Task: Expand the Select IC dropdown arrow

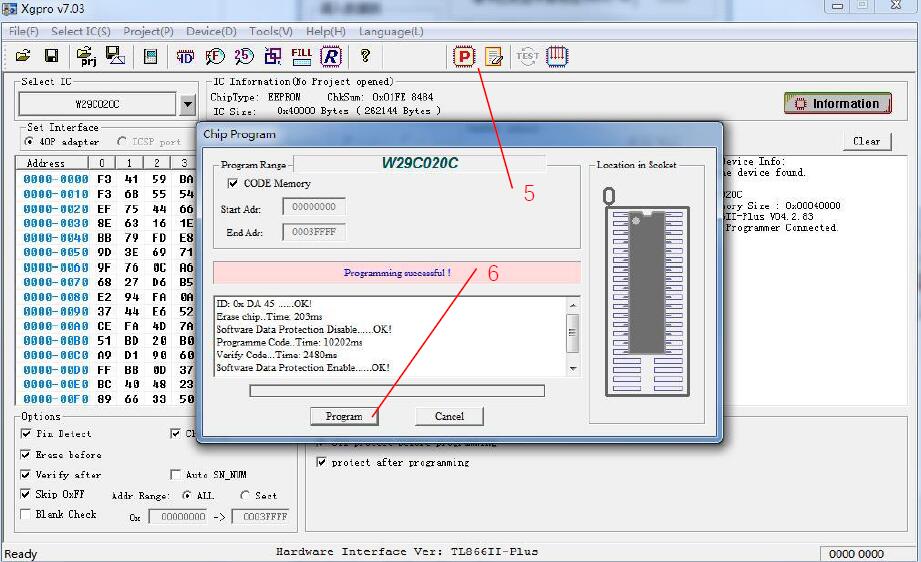Action: 187,105
